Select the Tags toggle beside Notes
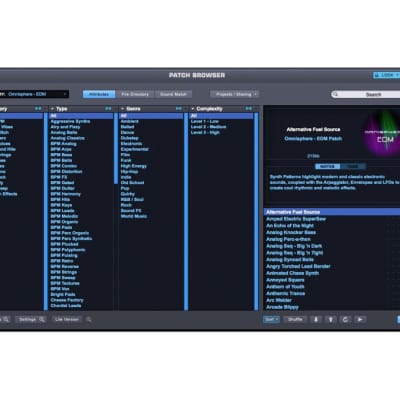The width and height of the screenshot is (400, 400). (x=353, y=166)
